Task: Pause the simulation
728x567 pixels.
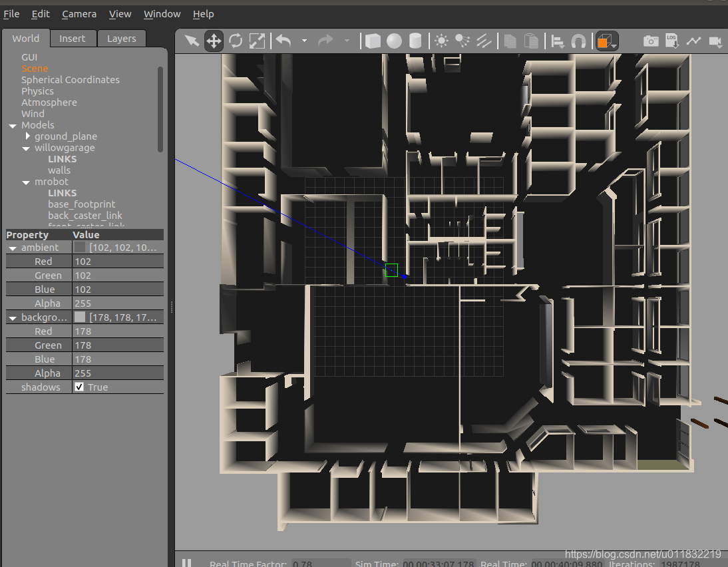Action: [x=186, y=563]
